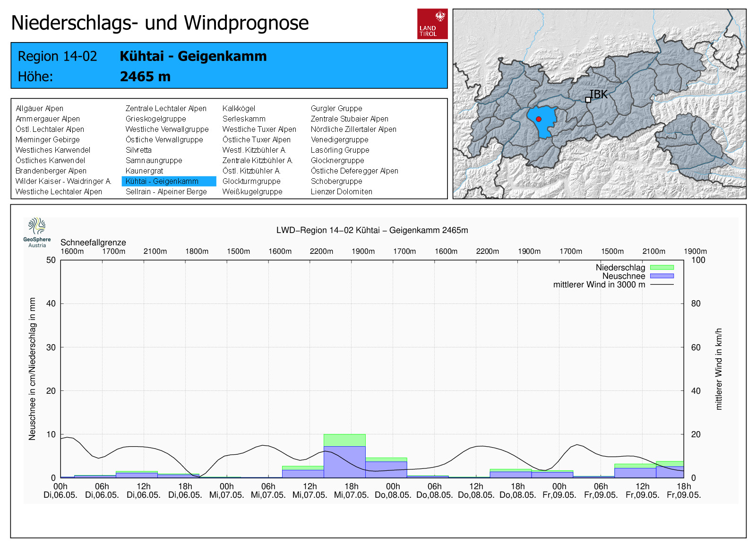The width and height of the screenshot is (756, 545).
Task: Open Sellrain - Alpeiner Berge forecast
Action: pyautogui.click(x=166, y=191)
